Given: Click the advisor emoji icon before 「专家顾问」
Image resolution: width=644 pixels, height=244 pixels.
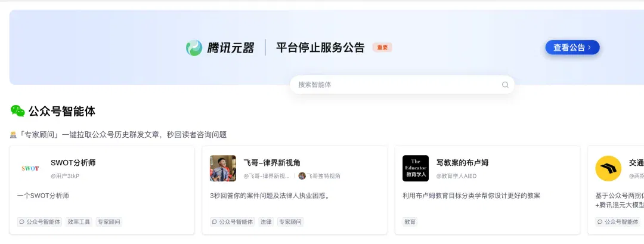Looking at the screenshot, I should (13, 135).
